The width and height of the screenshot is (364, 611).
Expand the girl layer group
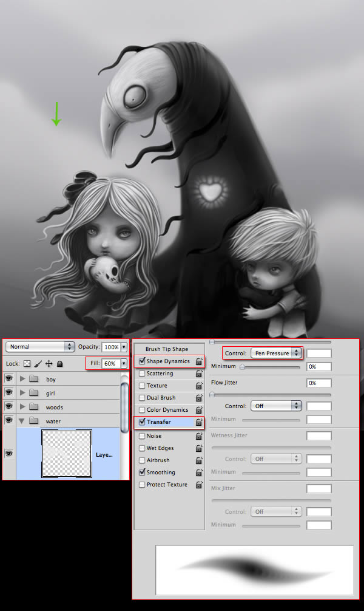[x=22, y=393]
